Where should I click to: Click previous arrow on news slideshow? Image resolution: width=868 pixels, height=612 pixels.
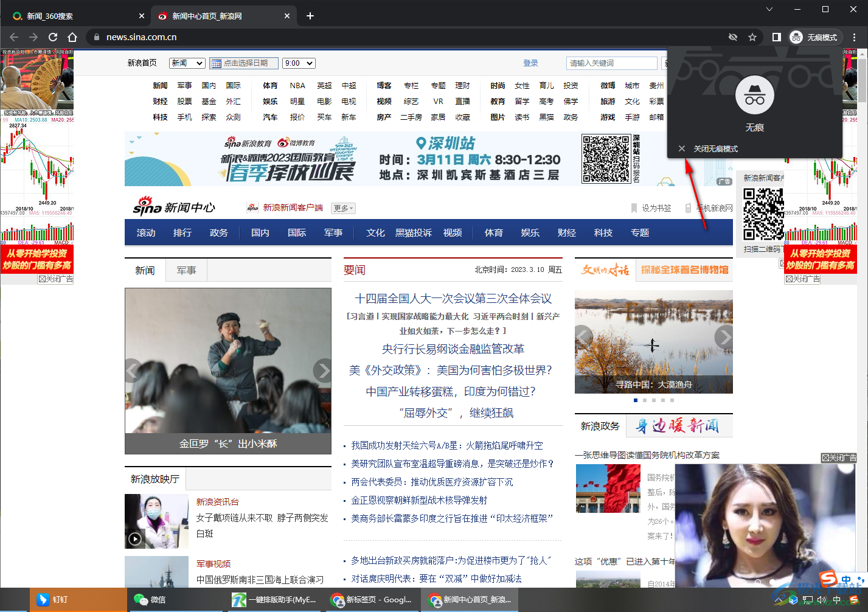click(x=134, y=370)
